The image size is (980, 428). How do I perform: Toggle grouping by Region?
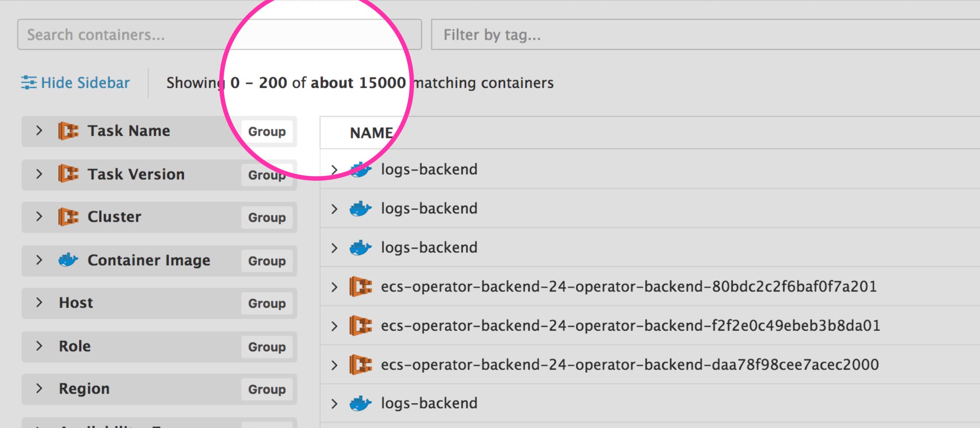[x=266, y=389]
